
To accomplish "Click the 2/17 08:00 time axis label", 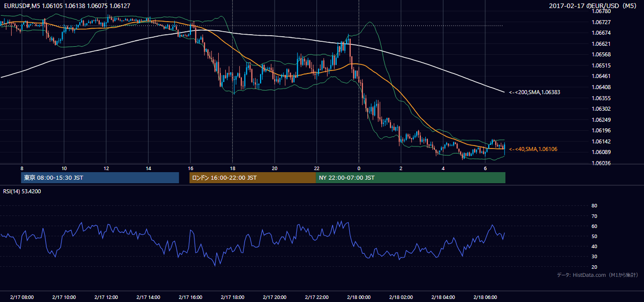I will pos(22,297).
